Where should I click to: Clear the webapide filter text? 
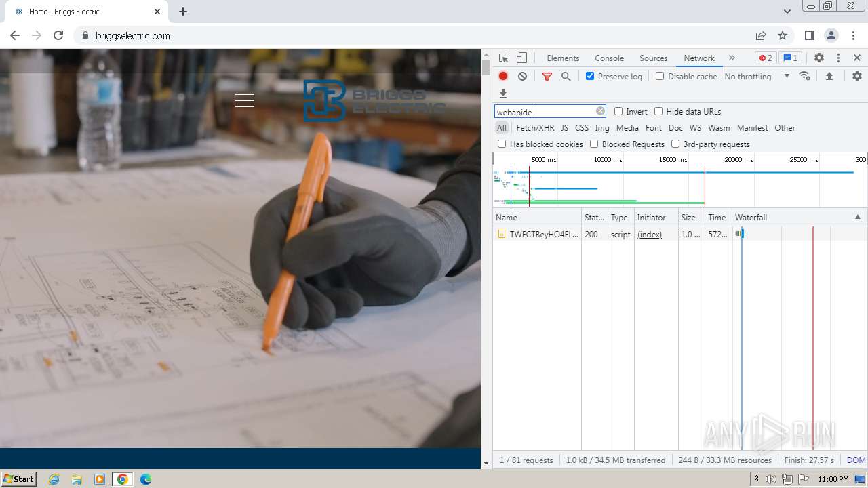[600, 111]
